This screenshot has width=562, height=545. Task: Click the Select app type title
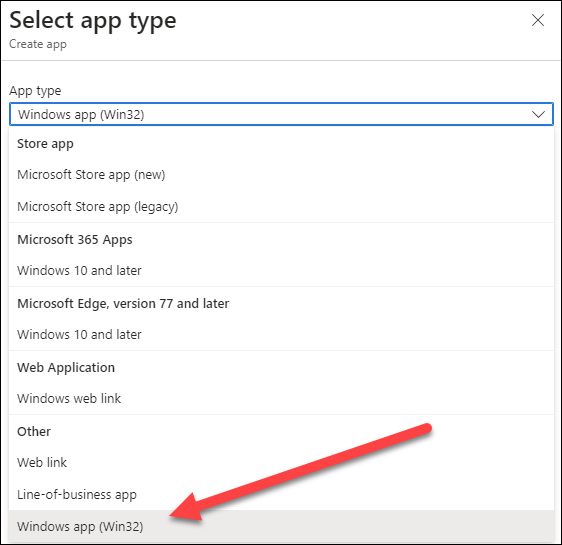click(93, 21)
